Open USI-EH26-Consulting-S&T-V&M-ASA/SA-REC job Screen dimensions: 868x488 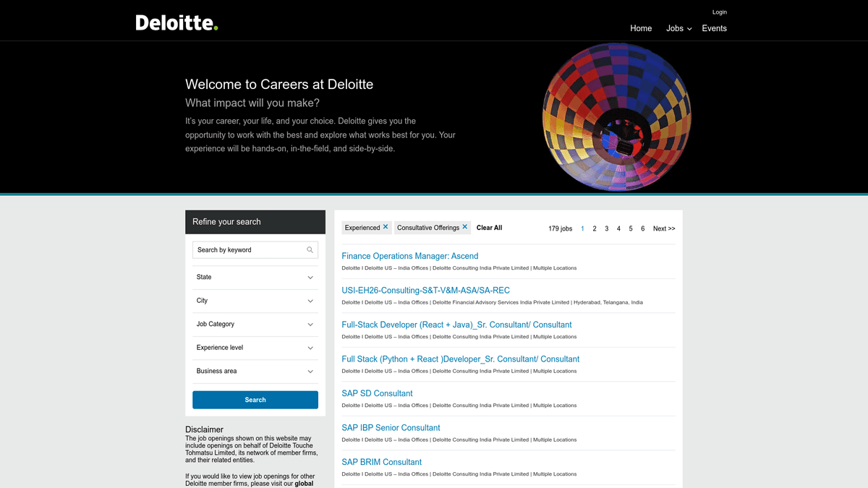(x=425, y=291)
